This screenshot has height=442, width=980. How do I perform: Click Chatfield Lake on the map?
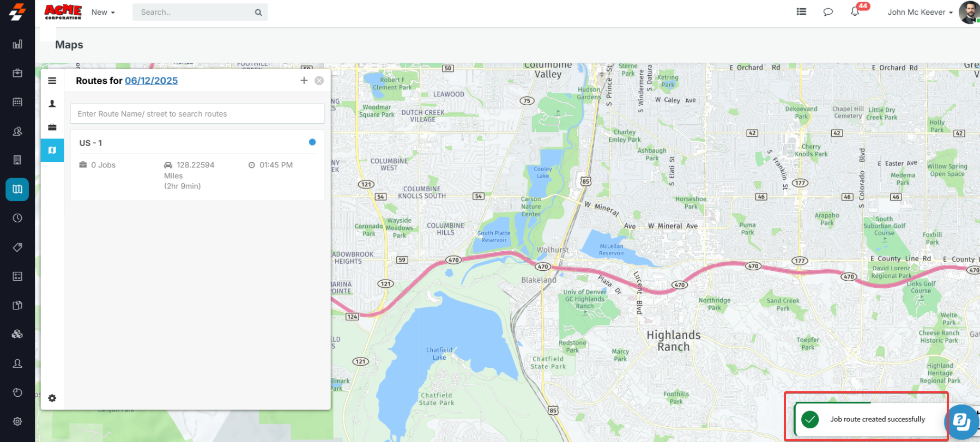pyautogui.click(x=439, y=354)
